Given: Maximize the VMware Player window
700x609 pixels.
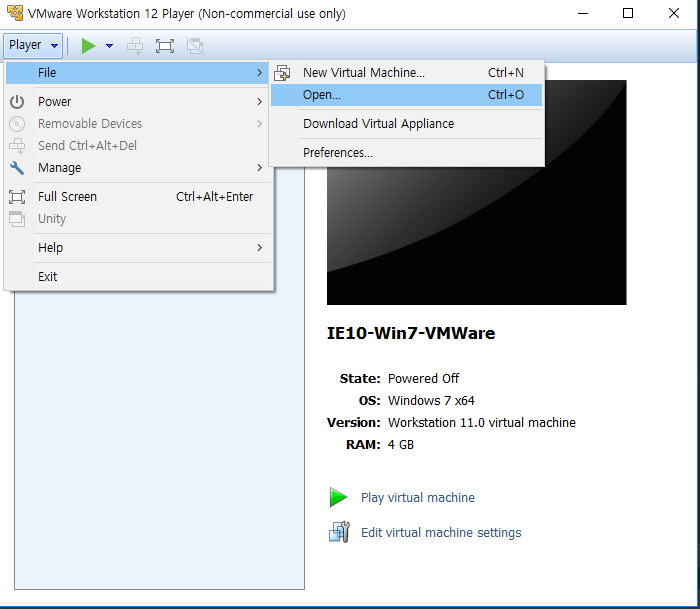Looking at the screenshot, I should 628,13.
